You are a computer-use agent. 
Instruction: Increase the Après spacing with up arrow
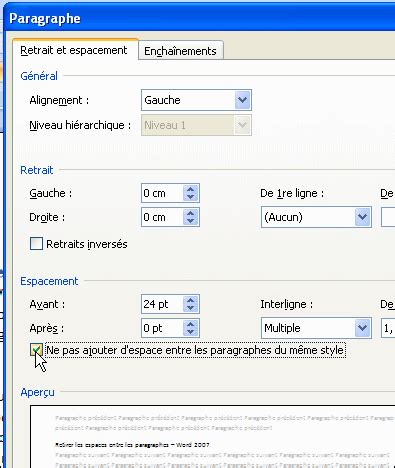(x=191, y=324)
